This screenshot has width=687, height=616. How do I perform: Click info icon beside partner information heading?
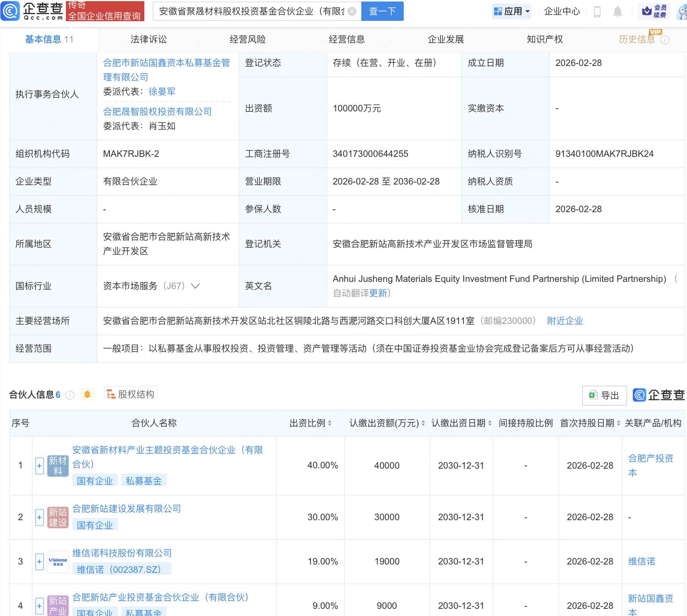70,395
